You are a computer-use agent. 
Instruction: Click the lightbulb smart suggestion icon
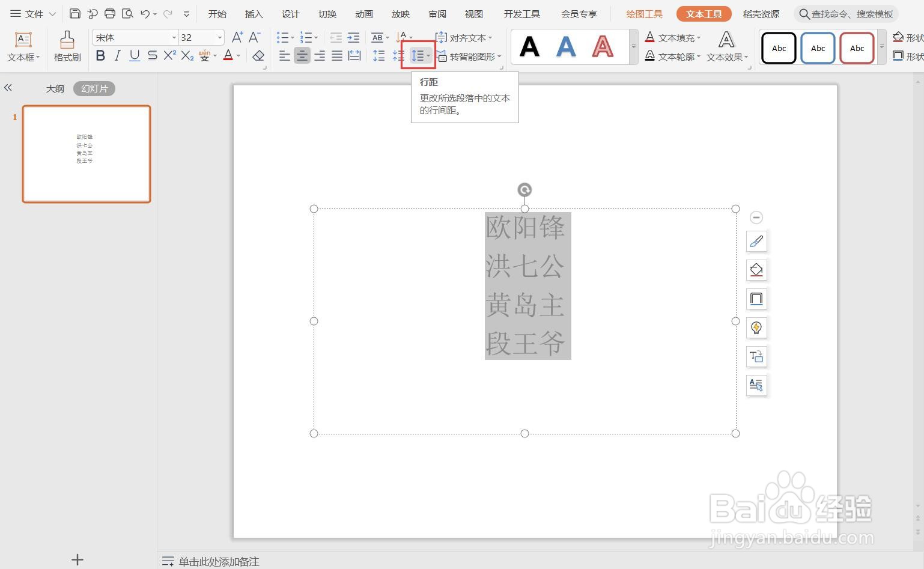tap(756, 328)
